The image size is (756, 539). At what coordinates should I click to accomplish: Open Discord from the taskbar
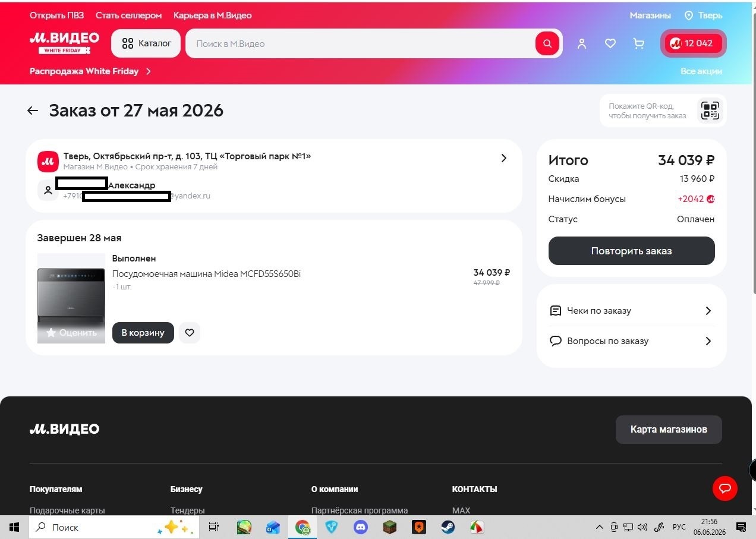tap(360, 527)
